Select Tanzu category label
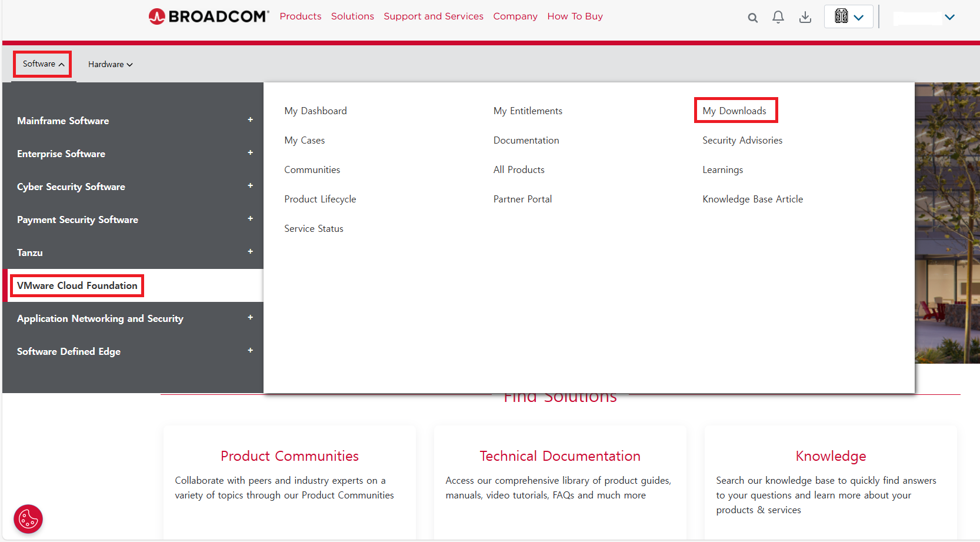 click(30, 252)
